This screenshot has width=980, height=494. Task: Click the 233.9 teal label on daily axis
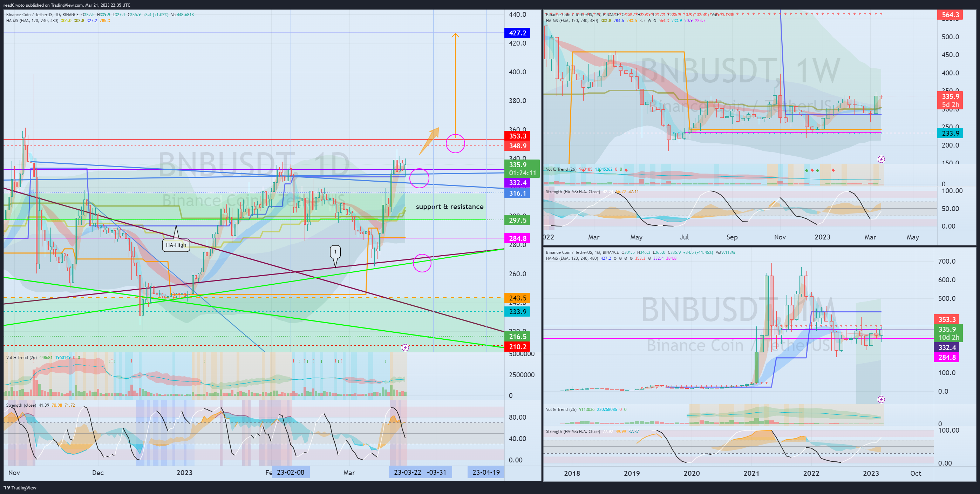tap(517, 312)
